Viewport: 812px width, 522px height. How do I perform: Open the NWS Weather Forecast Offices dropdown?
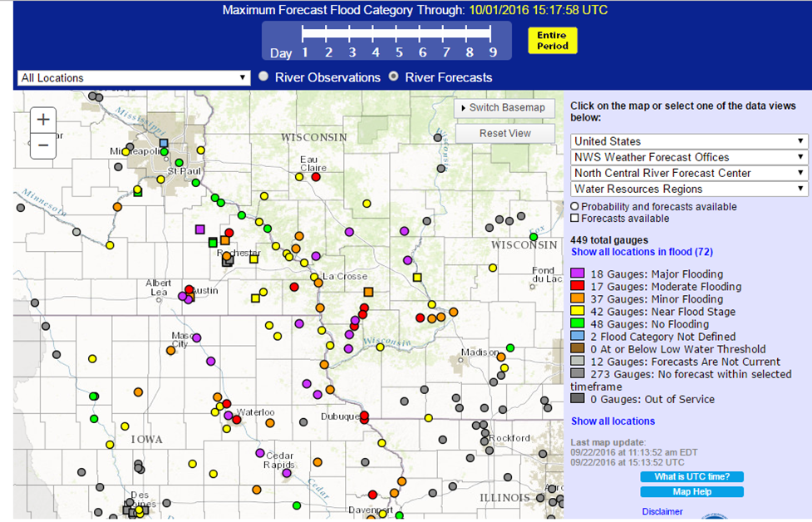689,157
